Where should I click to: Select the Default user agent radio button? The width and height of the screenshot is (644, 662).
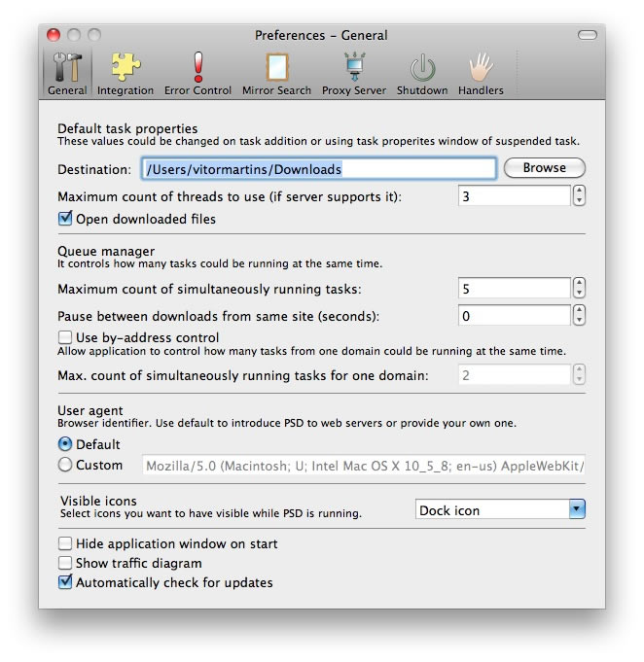[x=65, y=444]
